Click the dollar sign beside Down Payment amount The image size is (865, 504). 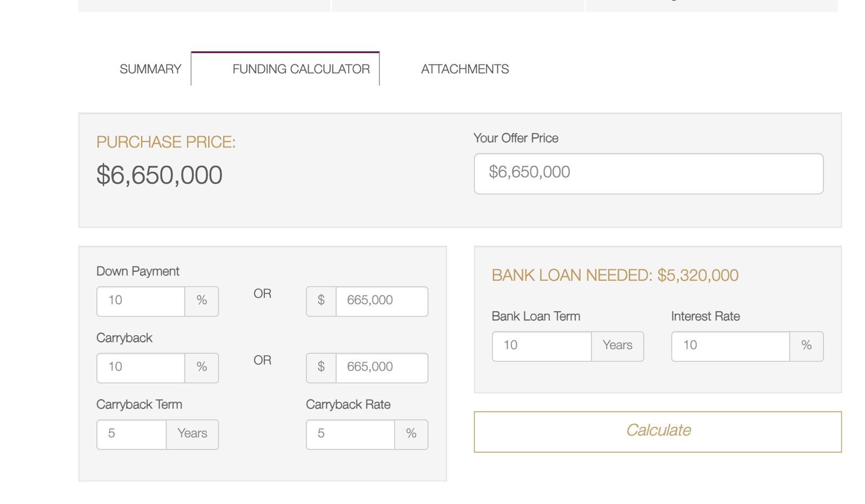(x=321, y=301)
